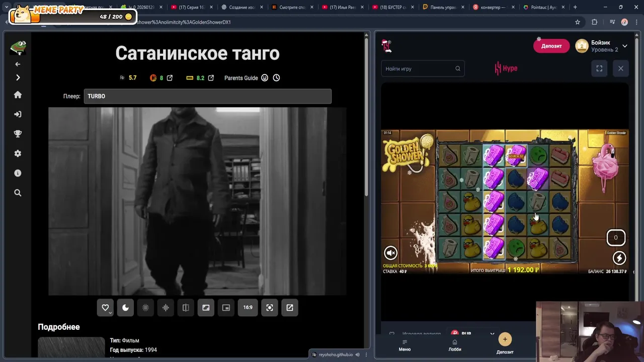This screenshot has width=644, height=362.
Task: Click the casino site logo top left
Action: pos(386,46)
